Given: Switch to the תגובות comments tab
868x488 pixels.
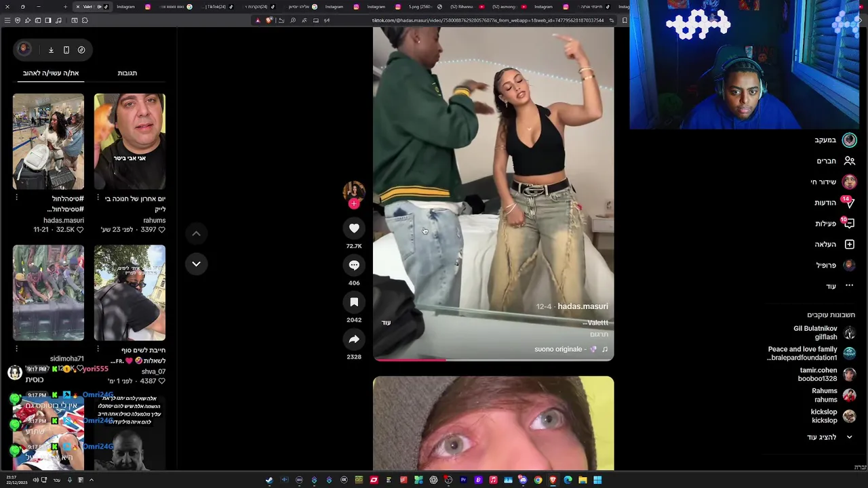Looking at the screenshot, I should [x=127, y=73].
